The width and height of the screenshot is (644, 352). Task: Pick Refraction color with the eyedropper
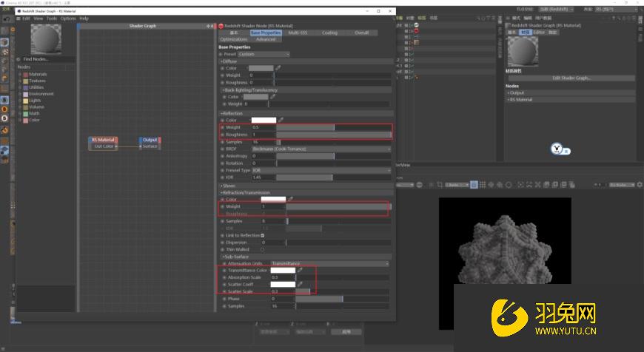tap(291, 199)
